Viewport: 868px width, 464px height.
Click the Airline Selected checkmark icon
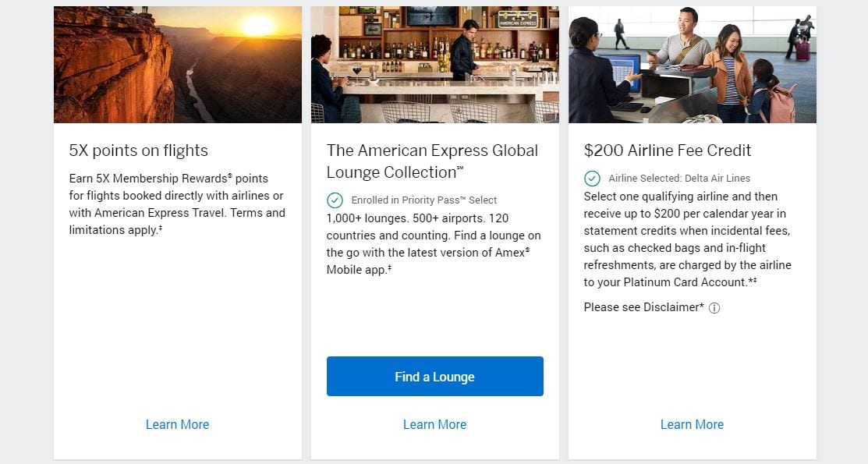pos(592,179)
